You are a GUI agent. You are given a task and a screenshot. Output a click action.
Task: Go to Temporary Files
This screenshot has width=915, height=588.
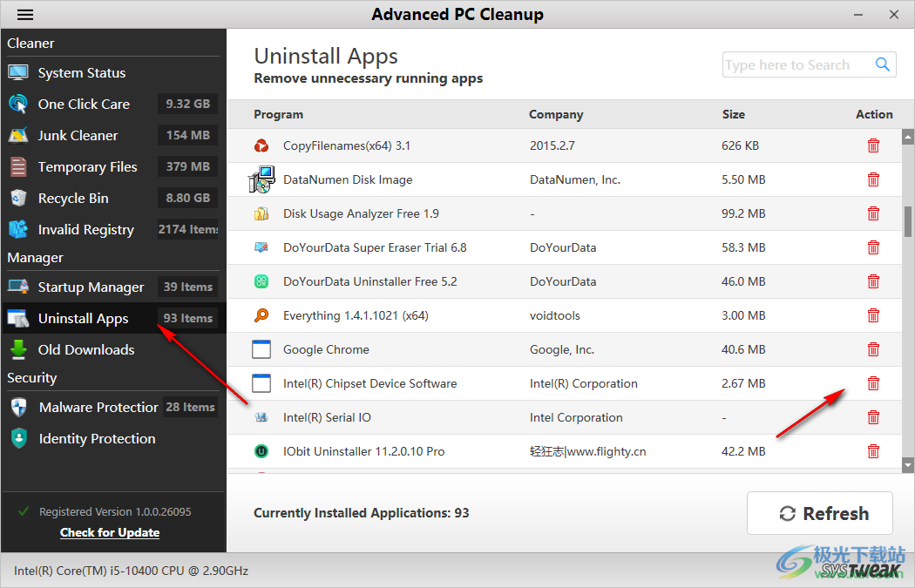point(87,167)
